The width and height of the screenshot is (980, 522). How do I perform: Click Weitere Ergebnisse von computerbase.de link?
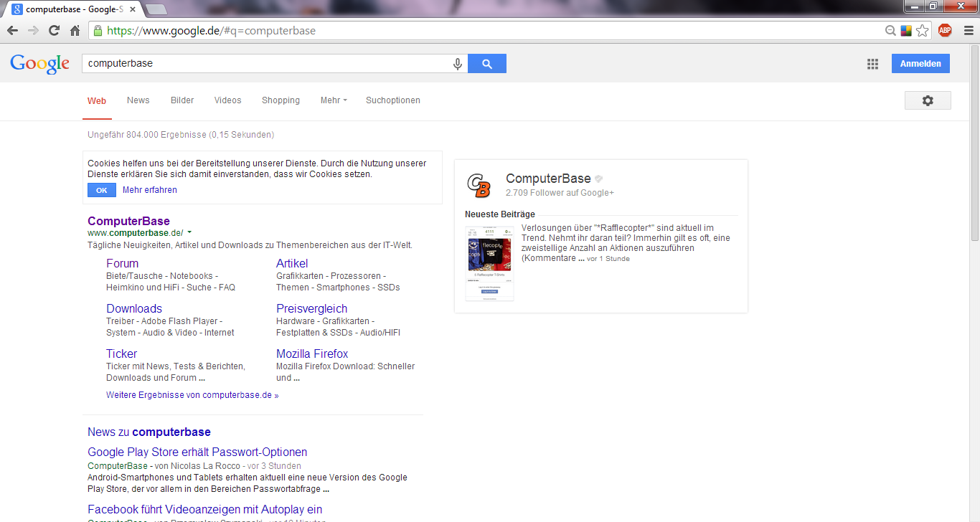[192, 395]
